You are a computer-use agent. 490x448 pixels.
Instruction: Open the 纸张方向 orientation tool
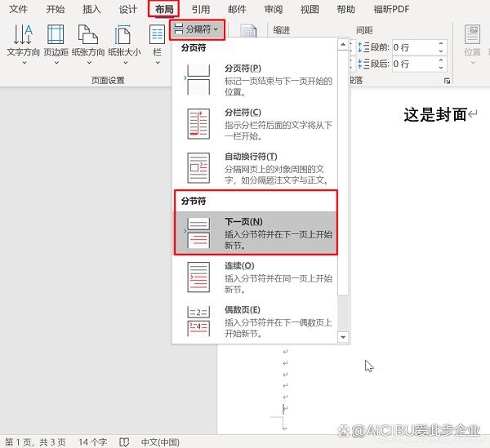88,44
